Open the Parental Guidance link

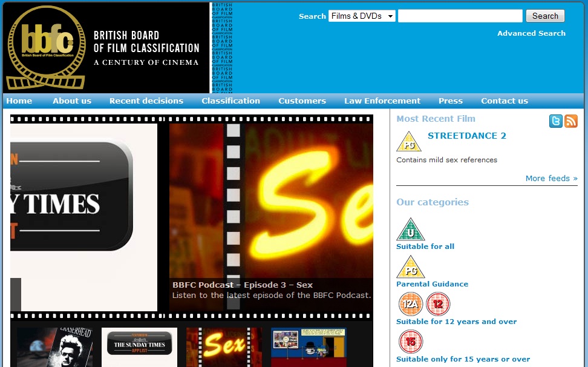[432, 284]
